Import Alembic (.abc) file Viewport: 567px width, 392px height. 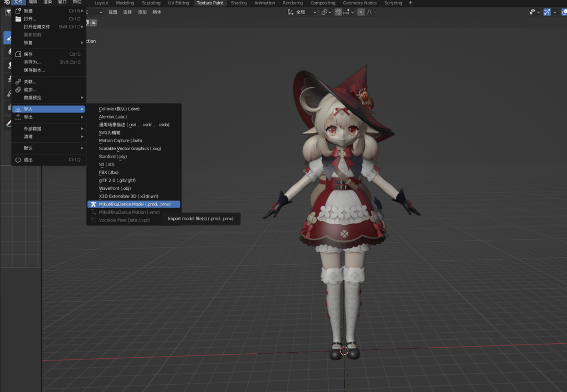(134, 117)
